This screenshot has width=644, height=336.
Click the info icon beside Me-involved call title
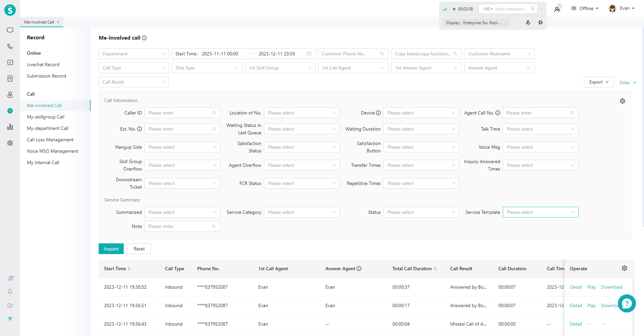coord(144,38)
